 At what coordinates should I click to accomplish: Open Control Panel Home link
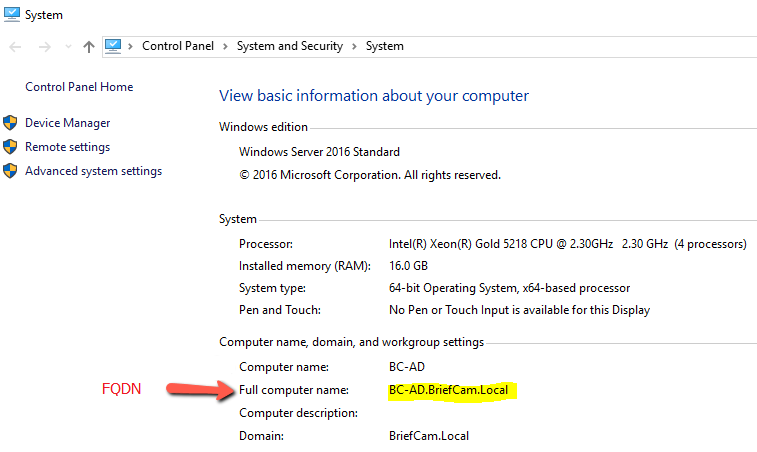[x=79, y=87]
